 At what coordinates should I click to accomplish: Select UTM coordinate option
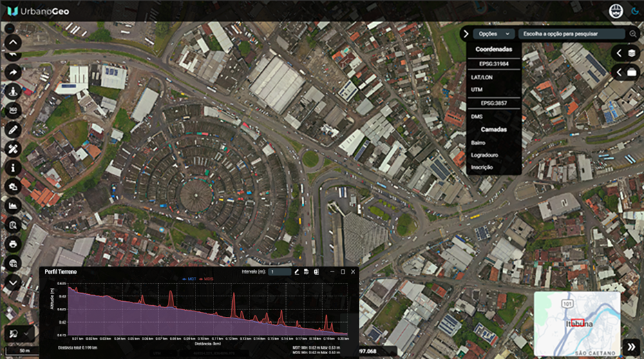tap(477, 90)
